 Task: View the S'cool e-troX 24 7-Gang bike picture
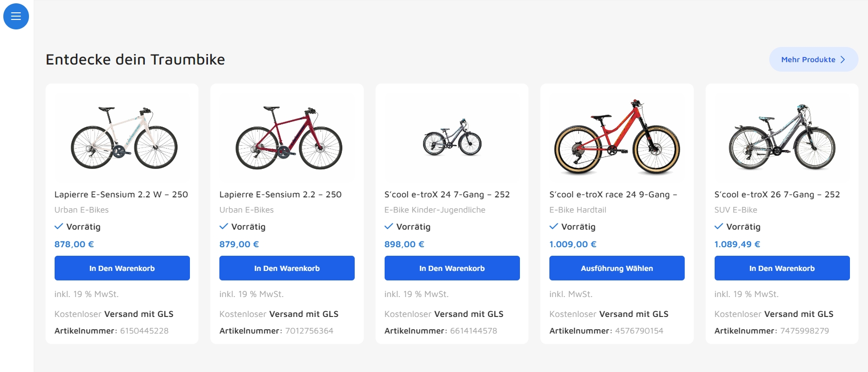[452, 138]
